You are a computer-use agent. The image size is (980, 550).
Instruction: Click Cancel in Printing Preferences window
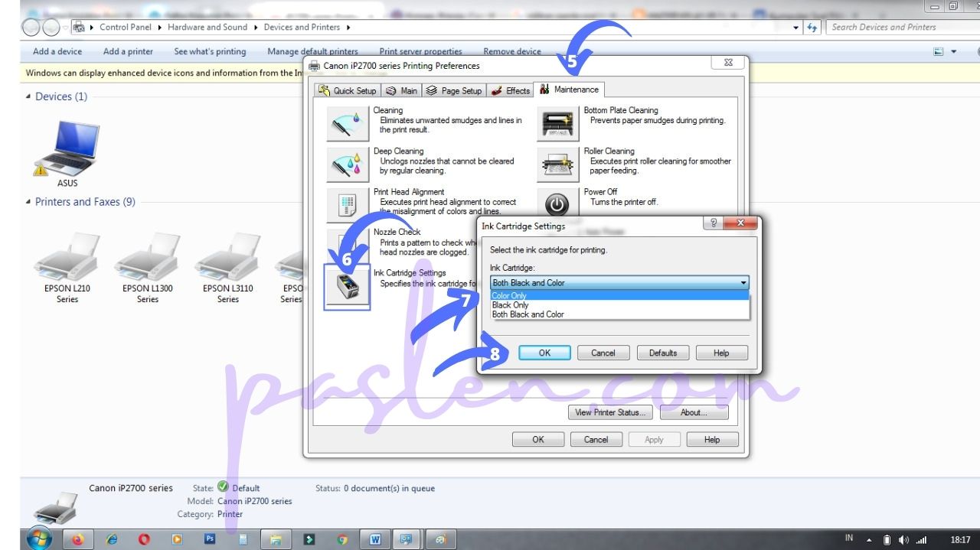pos(596,440)
